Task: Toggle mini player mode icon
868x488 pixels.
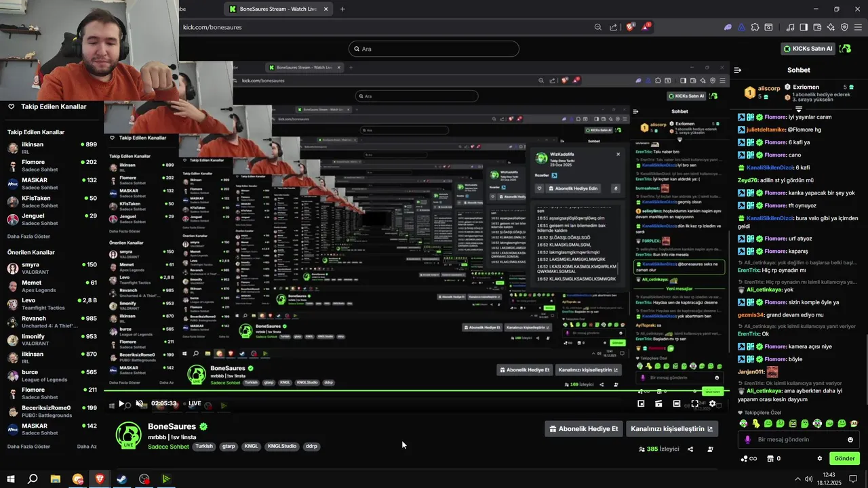Action: pos(641,403)
